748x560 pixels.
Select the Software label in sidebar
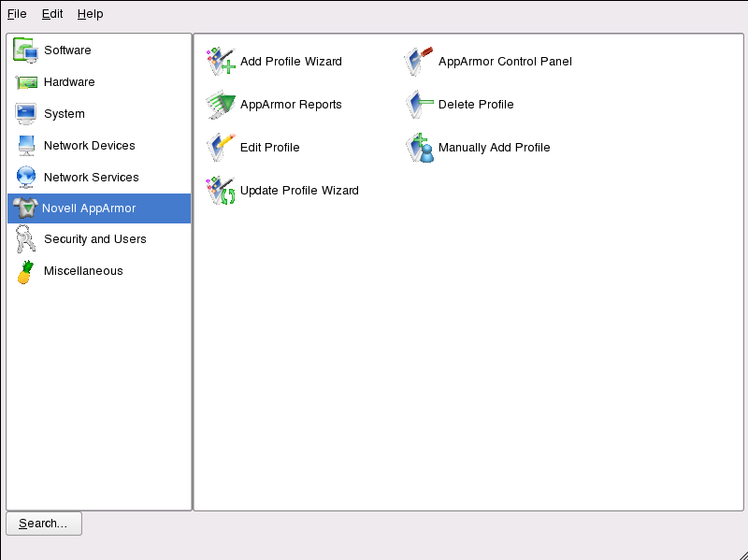click(67, 50)
